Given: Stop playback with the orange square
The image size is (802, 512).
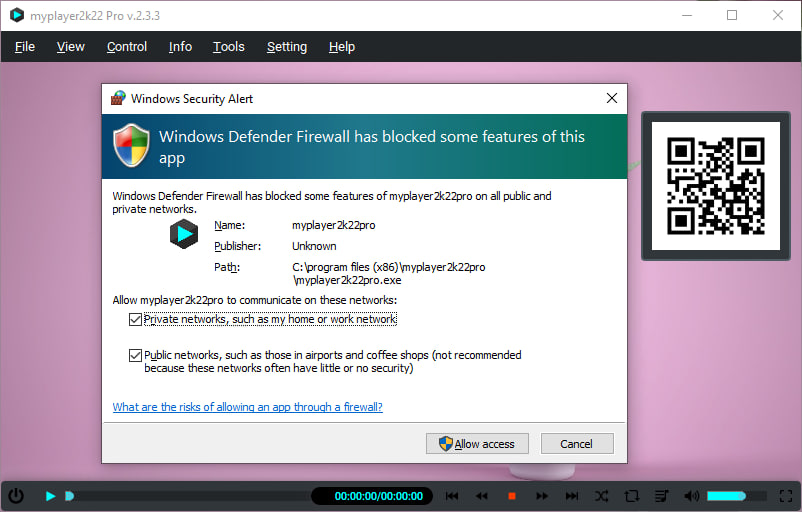Looking at the screenshot, I should (511, 496).
